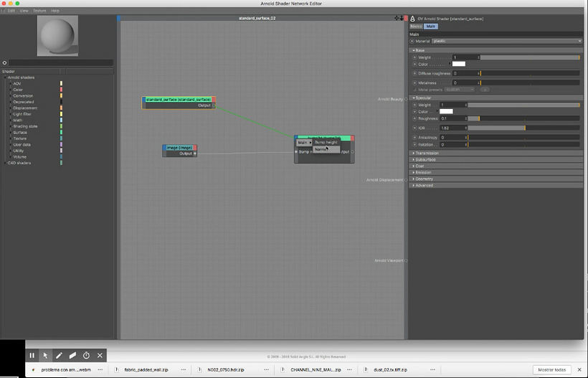Open the Edit menu
This screenshot has width=588, height=378.
[11, 11]
